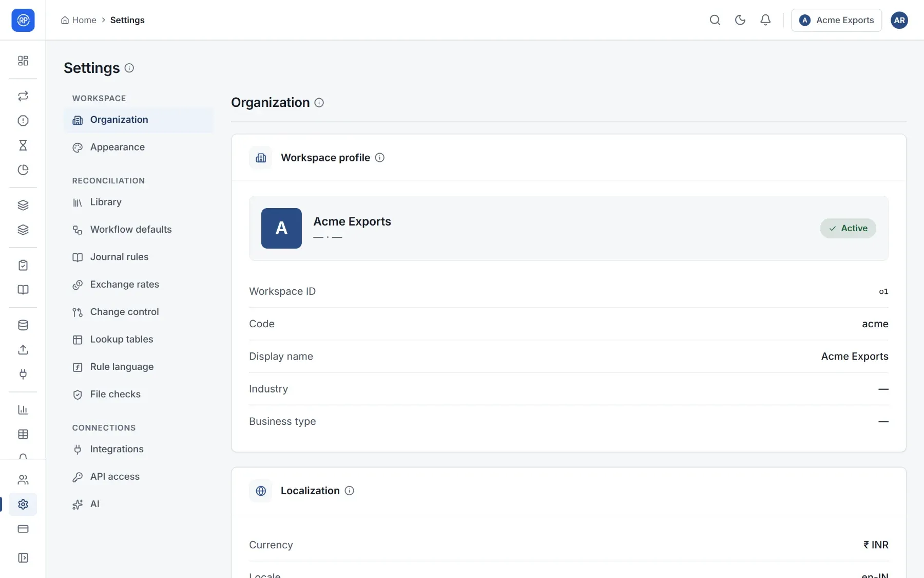Open Integrations settings

click(x=139, y=450)
